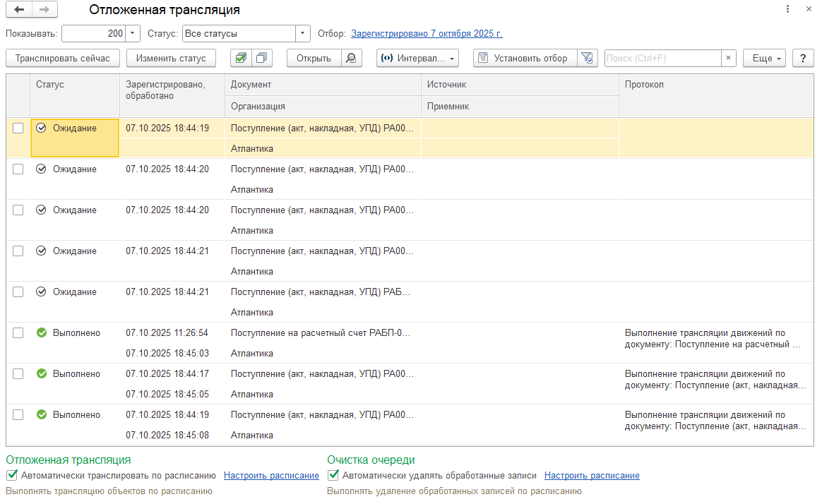
Task: Toggle Автоматически транслировать по расписанию checkbox
Action: click(11, 476)
